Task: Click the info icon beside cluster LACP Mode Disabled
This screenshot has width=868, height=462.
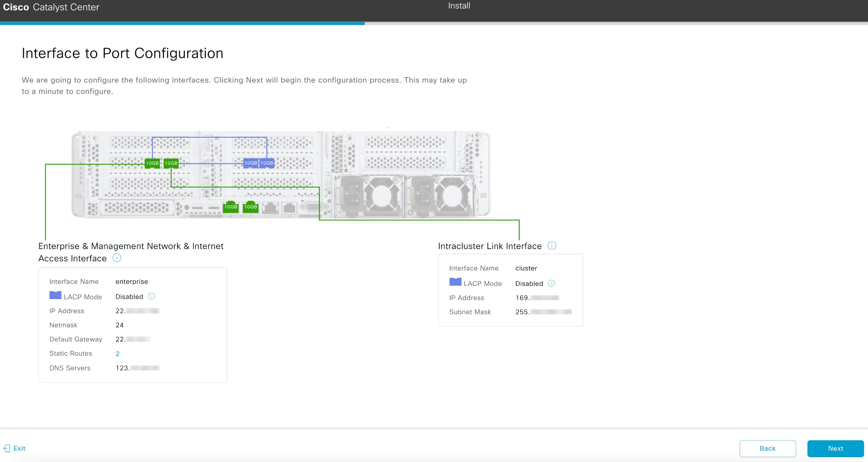Action: (552, 283)
